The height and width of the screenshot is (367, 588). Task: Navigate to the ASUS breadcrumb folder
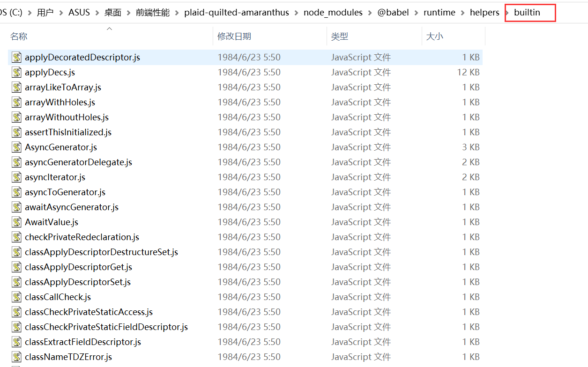coord(79,13)
